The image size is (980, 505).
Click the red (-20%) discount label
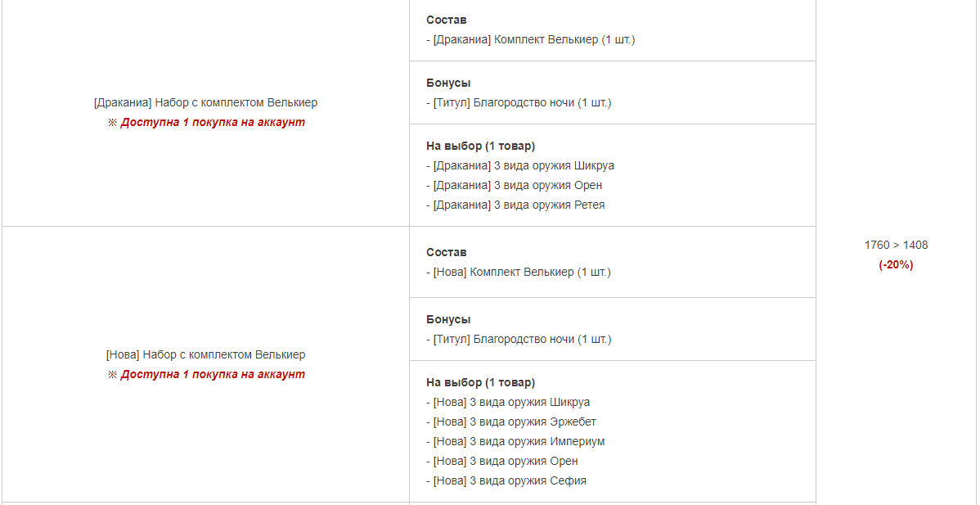pyautogui.click(x=897, y=265)
